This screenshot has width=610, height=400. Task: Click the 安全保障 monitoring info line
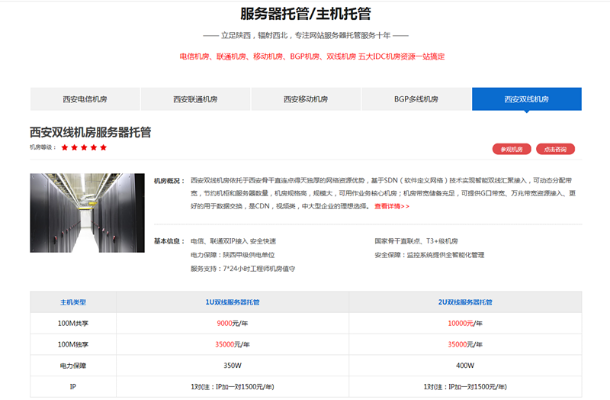click(429, 255)
